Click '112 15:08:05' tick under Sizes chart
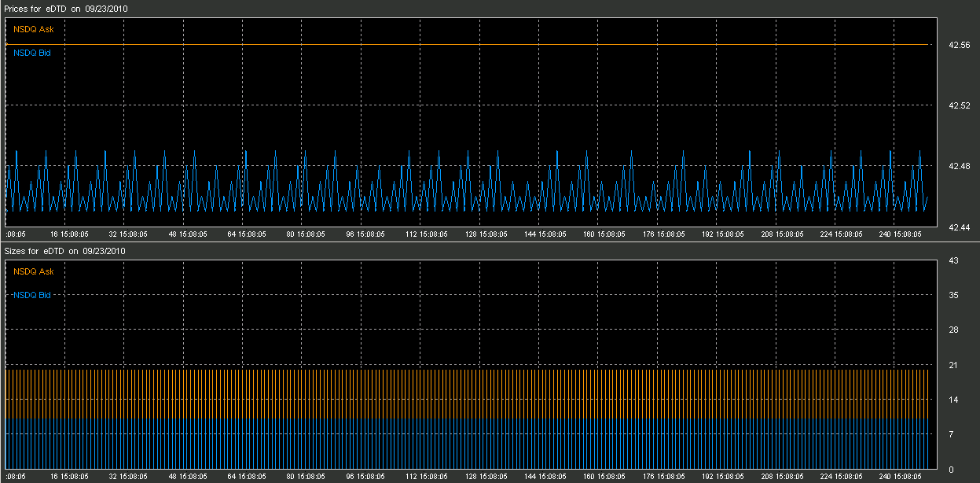This screenshot has height=483, width=980. [427, 477]
